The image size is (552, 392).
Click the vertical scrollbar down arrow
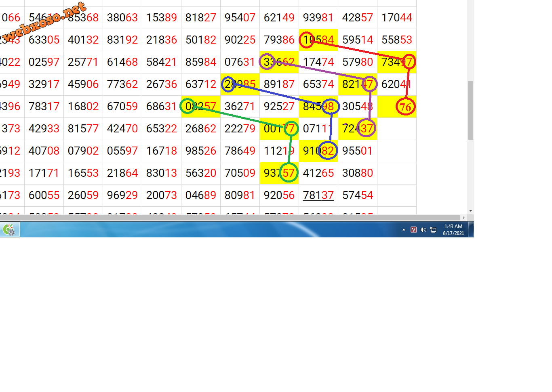click(470, 211)
